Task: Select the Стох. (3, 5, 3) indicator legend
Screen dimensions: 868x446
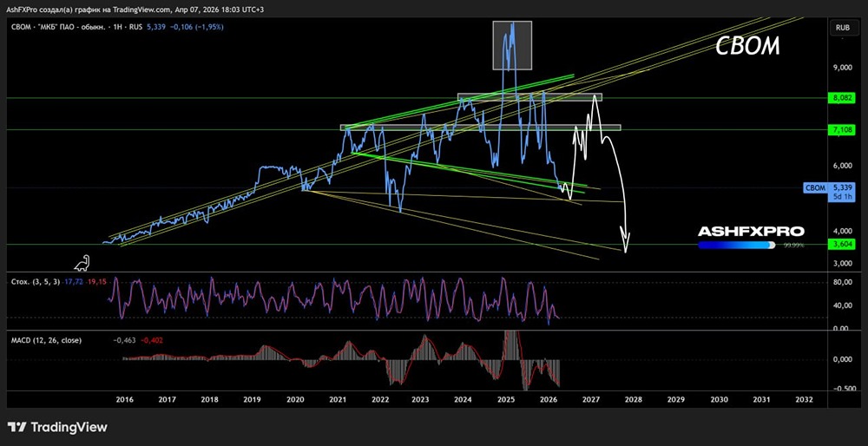Action: pos(36,282)
